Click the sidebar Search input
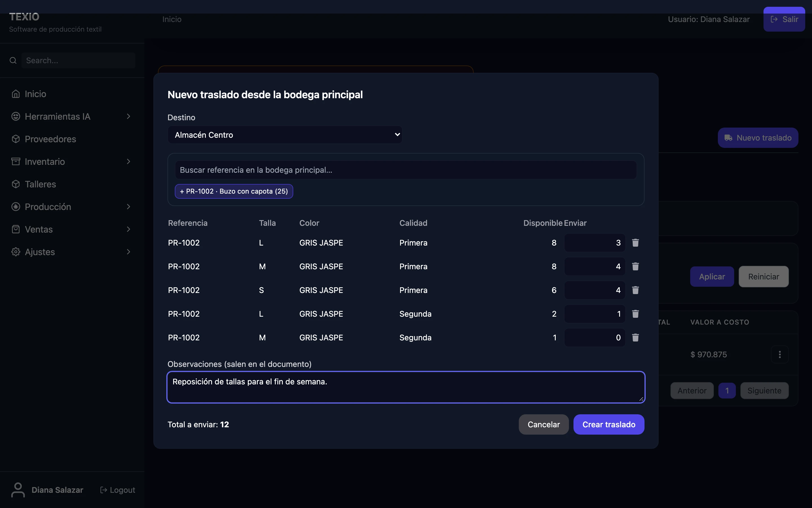Screen dimensions: 812x508 (x=78, y=60)
